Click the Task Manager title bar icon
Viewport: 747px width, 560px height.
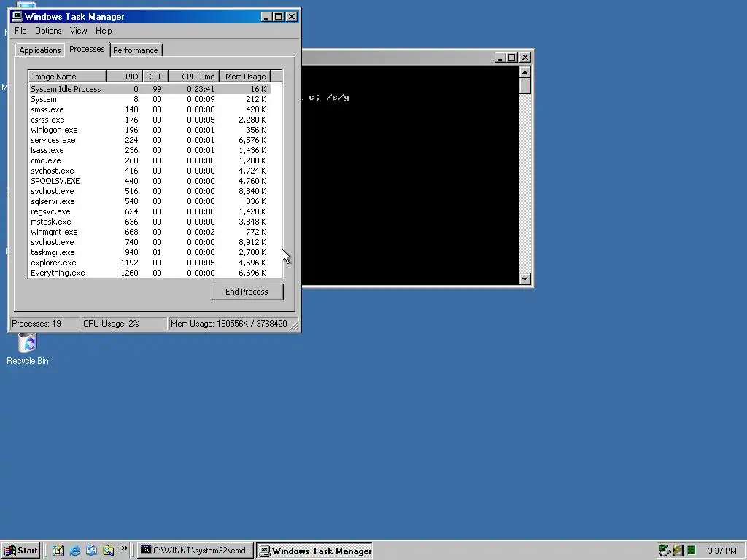pos(18,17)
